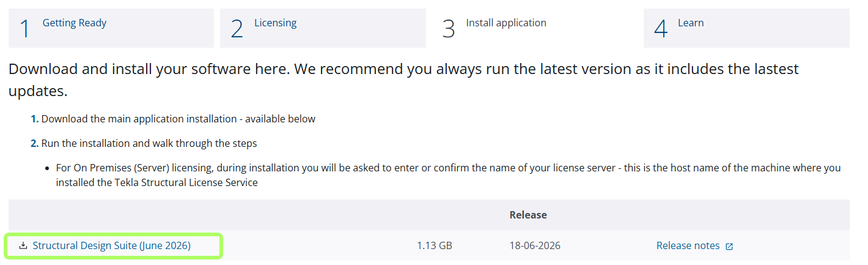Viewport: 868px width, 265px height.
Task: Click the Release column header
Action: point(528,215)
